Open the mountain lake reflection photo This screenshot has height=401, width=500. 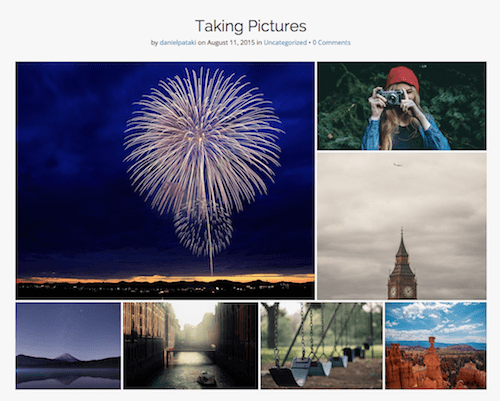tap(68, 345)
